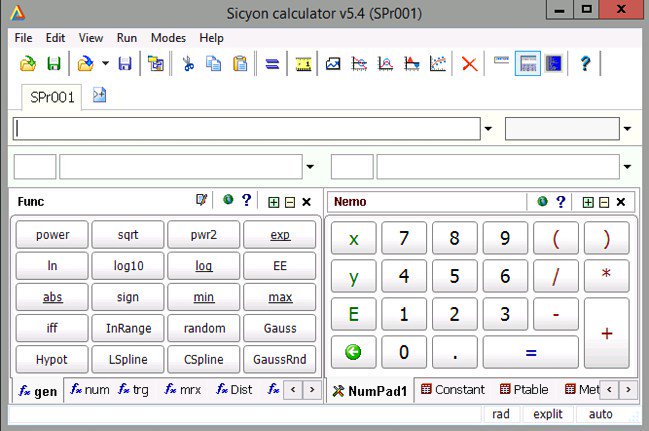Click the Func panel edit notepad icon
This screenshot has height=431, width=649.
click(201, 200)
